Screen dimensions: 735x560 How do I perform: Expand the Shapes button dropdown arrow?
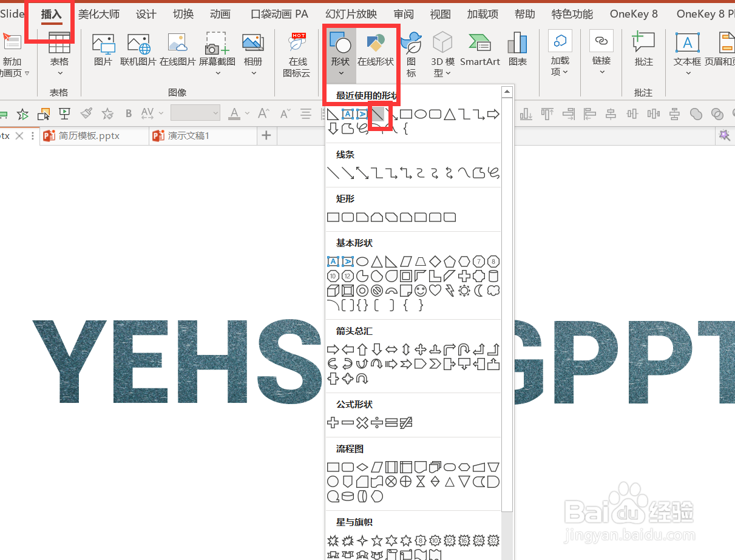(341, 73)
